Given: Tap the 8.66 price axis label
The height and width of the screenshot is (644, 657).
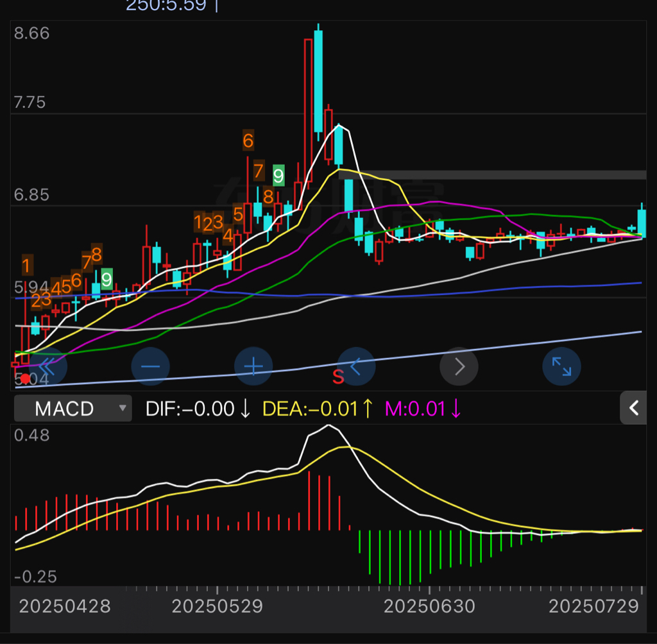Looking at the screenshot, I should tap(32, 33).
